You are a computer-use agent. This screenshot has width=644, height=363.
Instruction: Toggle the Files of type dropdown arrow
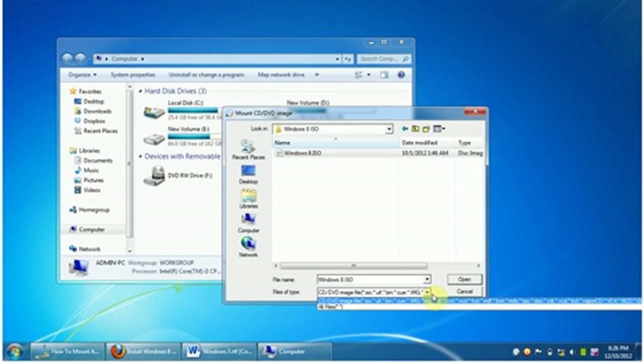[x=427, y=292]
